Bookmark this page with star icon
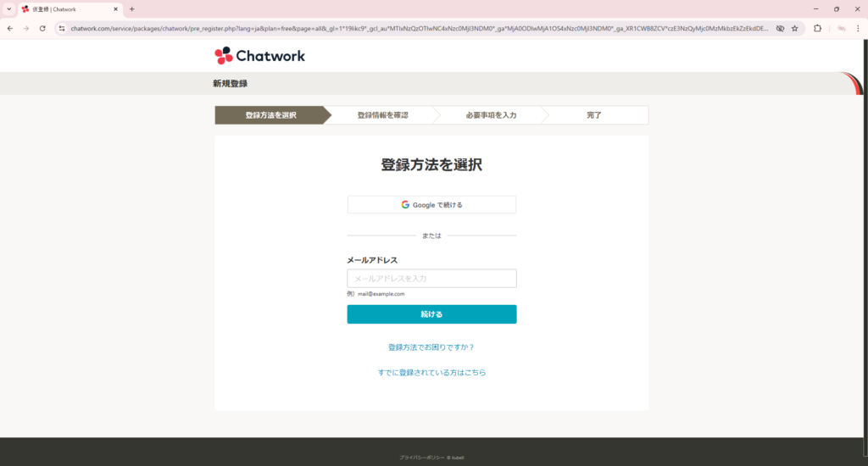Image resolution: width=868 pixels, height=466 pixels. tap(794, 28)
